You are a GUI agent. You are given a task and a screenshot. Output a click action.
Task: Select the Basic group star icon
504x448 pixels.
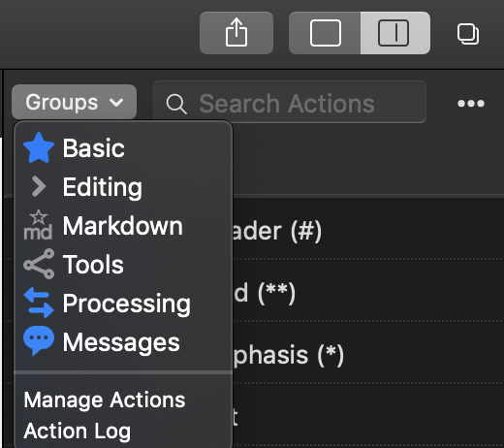[x=39, y=147]
